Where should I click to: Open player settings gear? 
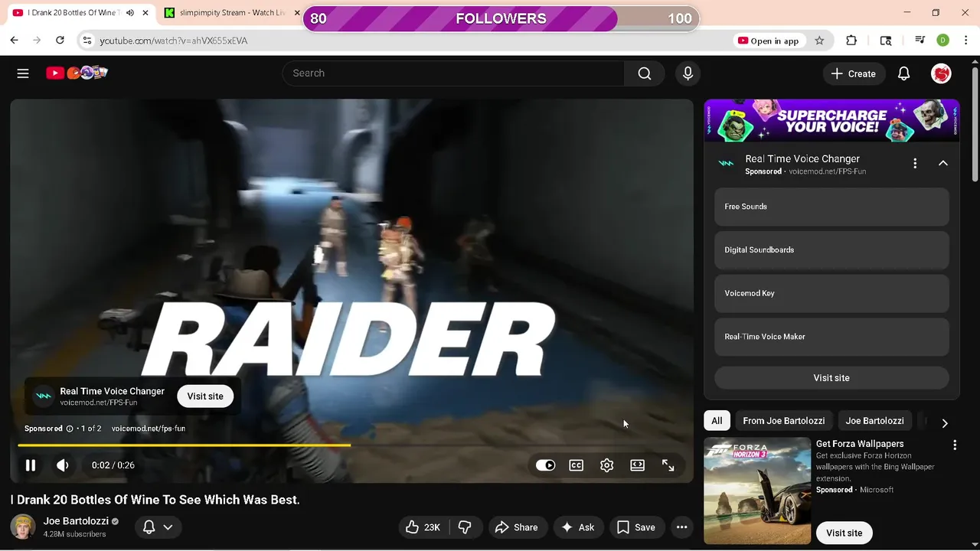coord(607,465)
